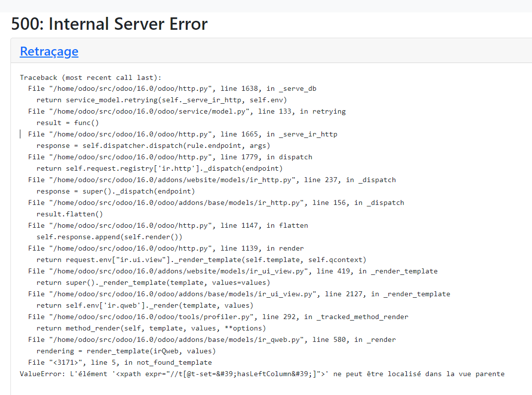The width and height of the screenshot is (532, 395).
Task: Click 'result = func()' code line
Action: click(x=68, y=123)
